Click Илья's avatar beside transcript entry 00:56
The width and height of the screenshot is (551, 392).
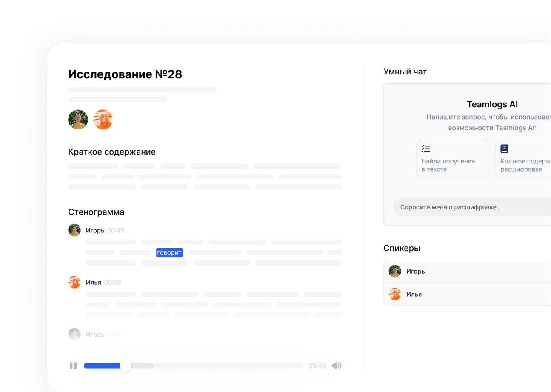pos(74,282)
